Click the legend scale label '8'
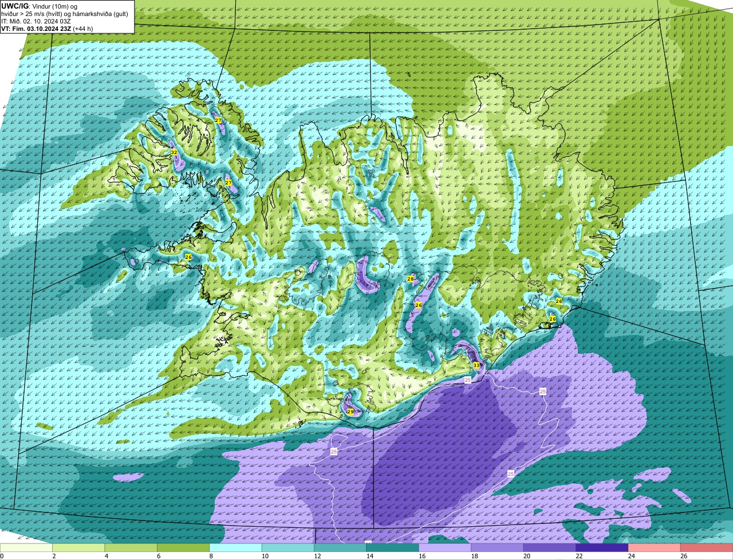This screenshot has height=560, width=733. (x=211, y=556)
